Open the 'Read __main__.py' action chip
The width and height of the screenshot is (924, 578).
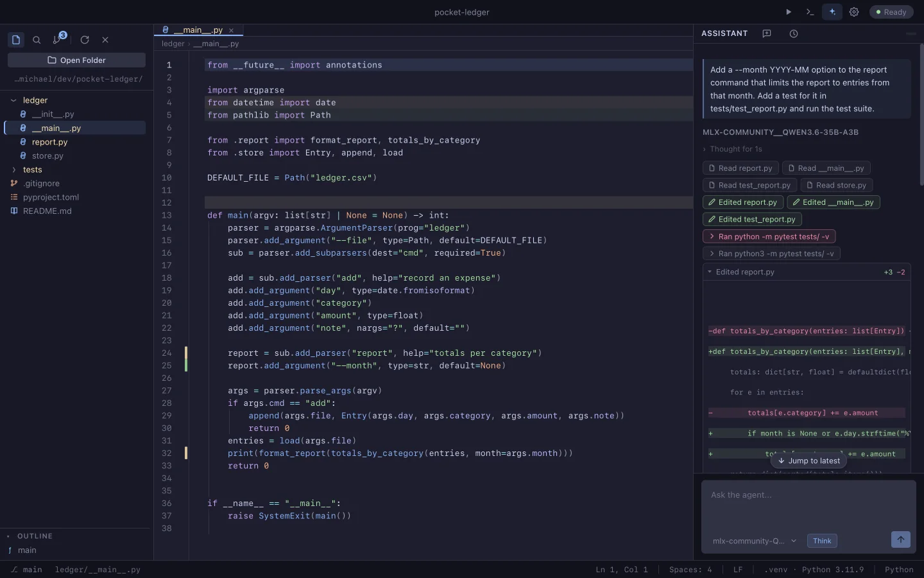tap(826, 168)
